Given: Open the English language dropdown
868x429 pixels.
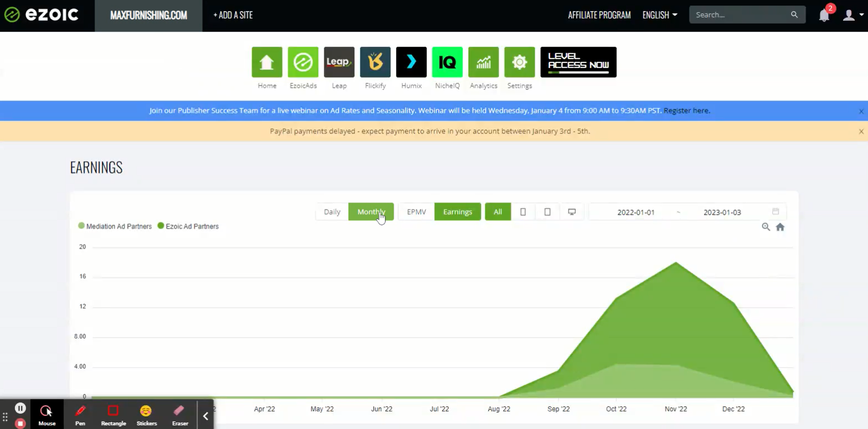Looking at the screenshot, I should coord(660,15).
